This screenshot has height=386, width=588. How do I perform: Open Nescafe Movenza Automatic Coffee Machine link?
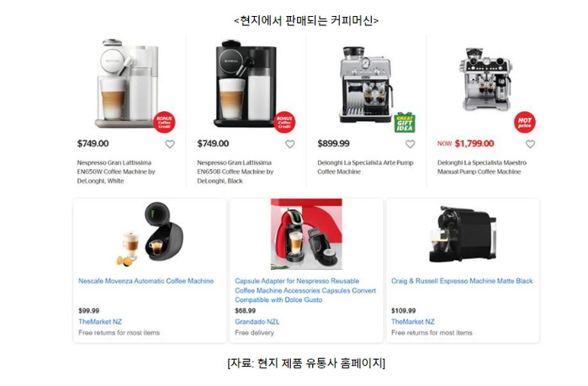tap(146, 281)
